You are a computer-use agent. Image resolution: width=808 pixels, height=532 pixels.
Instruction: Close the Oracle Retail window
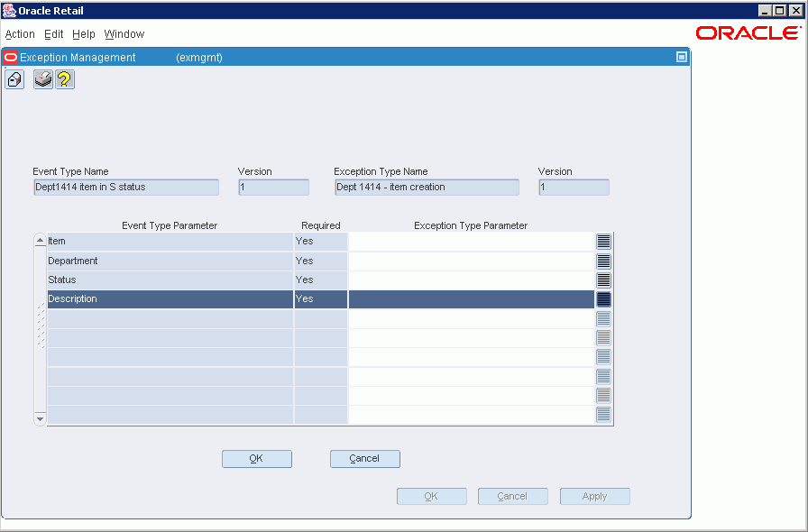pyautogui.click(x=796, y=10)
